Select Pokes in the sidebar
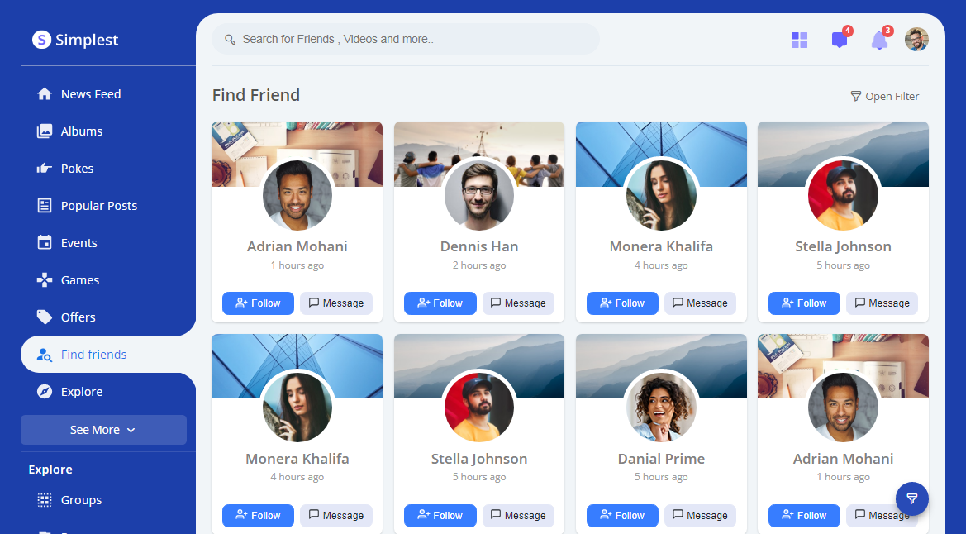This screenshot has width=980, height=534. tap(77, 169)
